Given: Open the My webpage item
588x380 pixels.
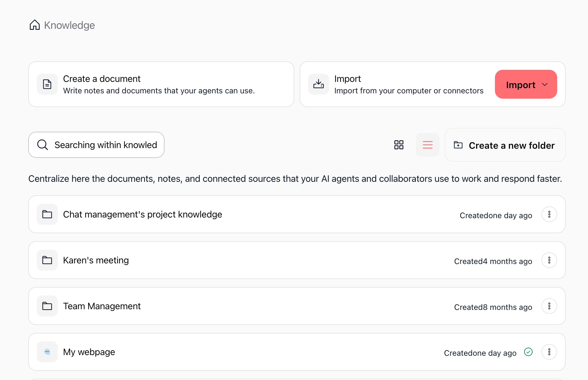Looking at the screenshot, I should coord(297,352).
